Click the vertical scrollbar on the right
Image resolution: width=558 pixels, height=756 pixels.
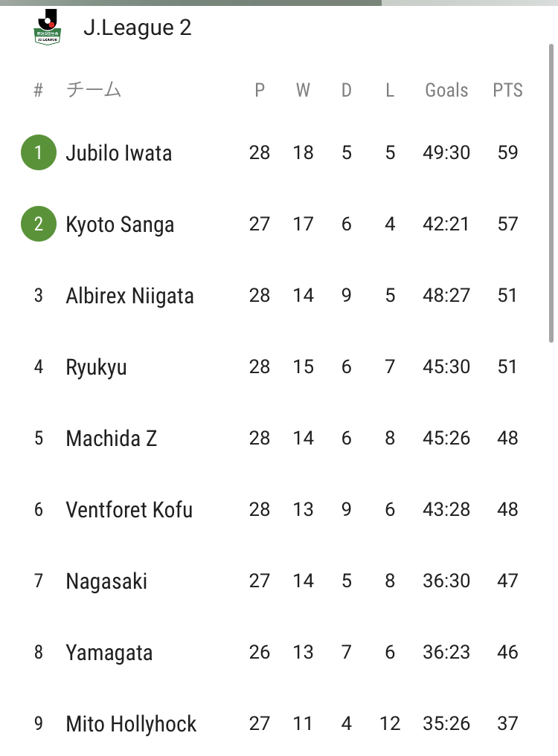(551, 193)
